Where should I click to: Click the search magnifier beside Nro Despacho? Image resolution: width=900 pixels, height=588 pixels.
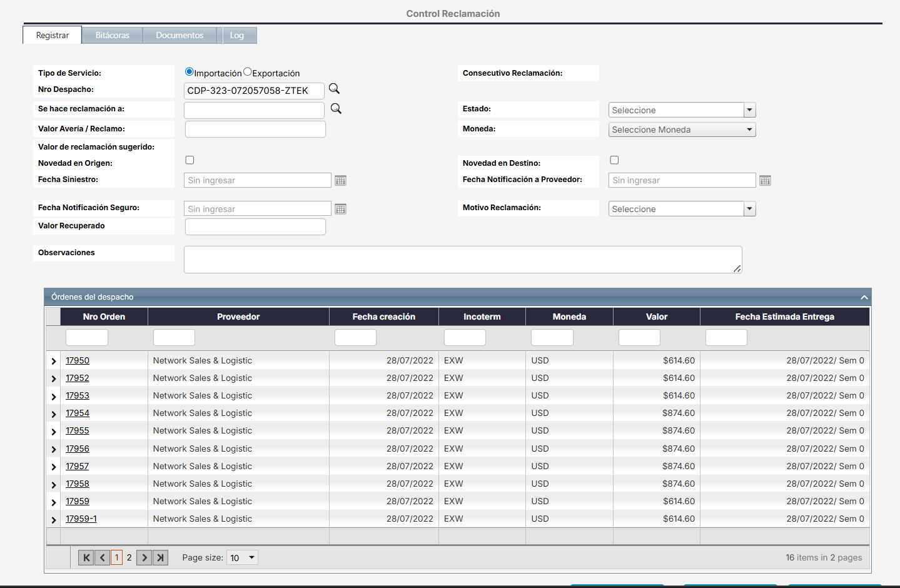(334, 89)
